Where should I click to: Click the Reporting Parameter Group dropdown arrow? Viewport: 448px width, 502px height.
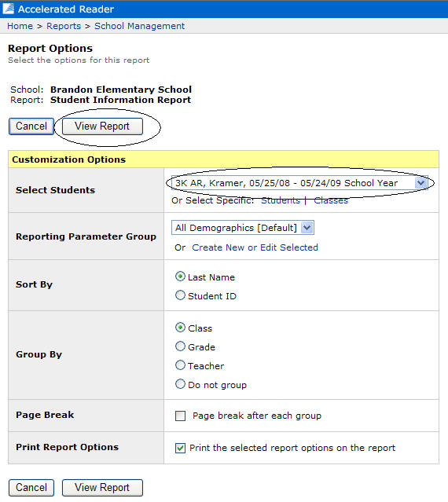pos(307,228)
